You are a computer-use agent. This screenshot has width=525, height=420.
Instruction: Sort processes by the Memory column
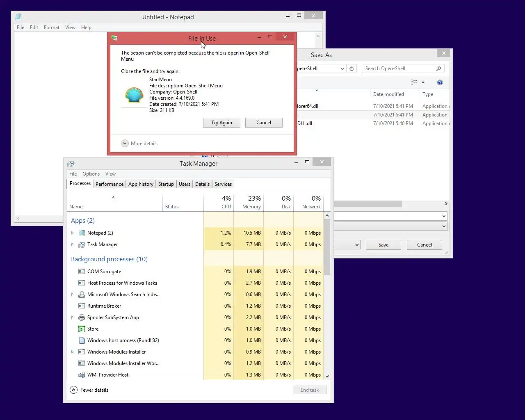pyautogui.click(x=249, y=202)
